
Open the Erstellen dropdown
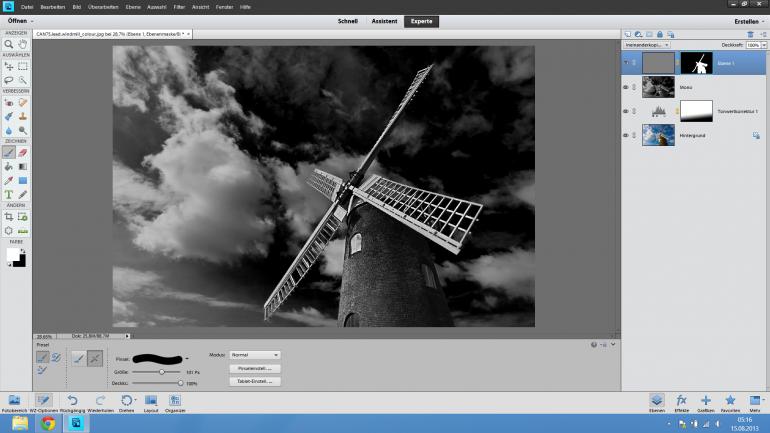pyautogui.click(x=749, y=22)
